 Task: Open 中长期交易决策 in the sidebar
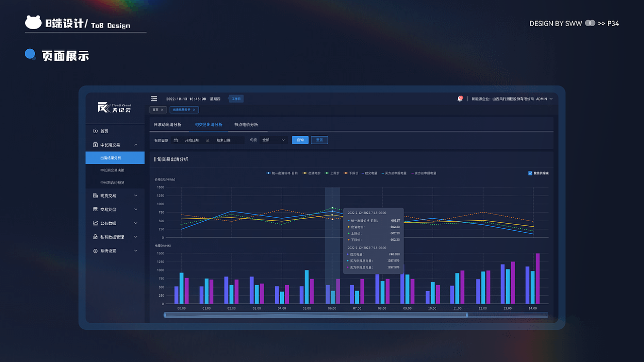point(115,170)
